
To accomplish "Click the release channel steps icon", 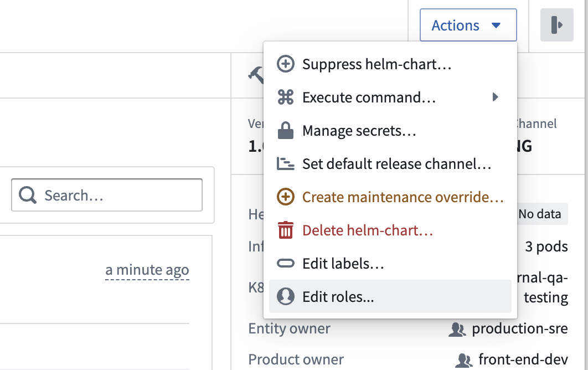I will [x=285, y=163].
